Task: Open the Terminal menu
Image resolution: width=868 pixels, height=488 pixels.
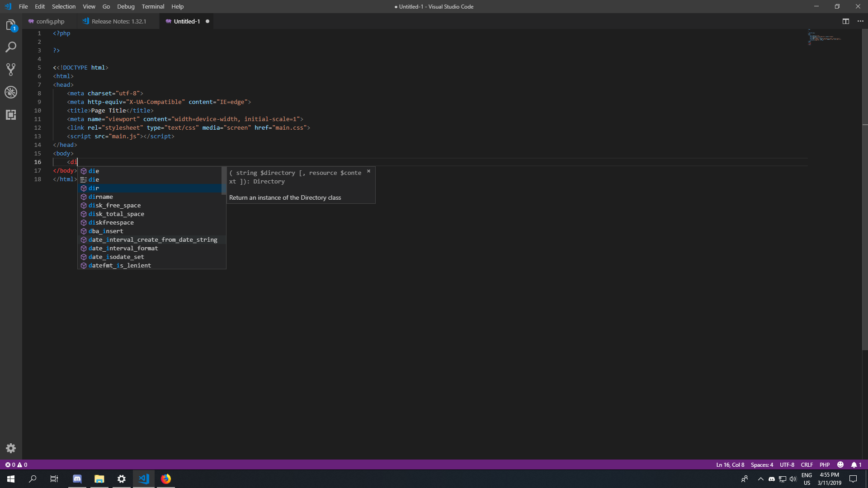Action: (153, 6)
